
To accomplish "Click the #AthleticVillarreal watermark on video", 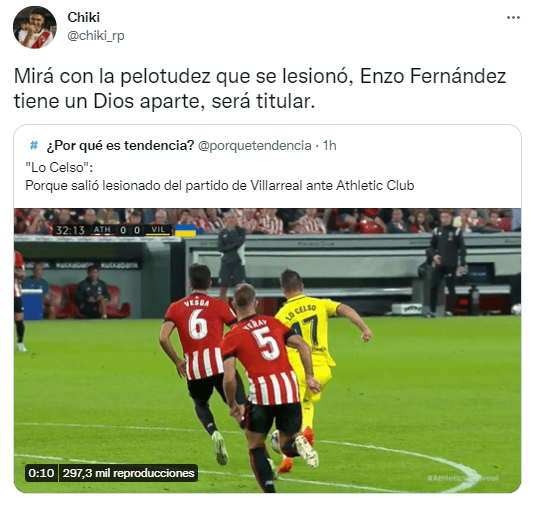I will (463, 478).
